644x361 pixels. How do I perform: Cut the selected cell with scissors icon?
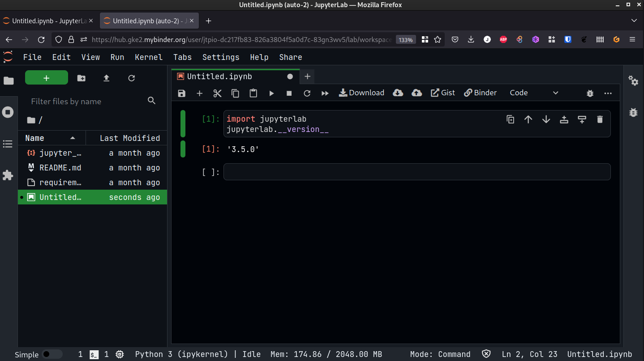click(218, 93)
